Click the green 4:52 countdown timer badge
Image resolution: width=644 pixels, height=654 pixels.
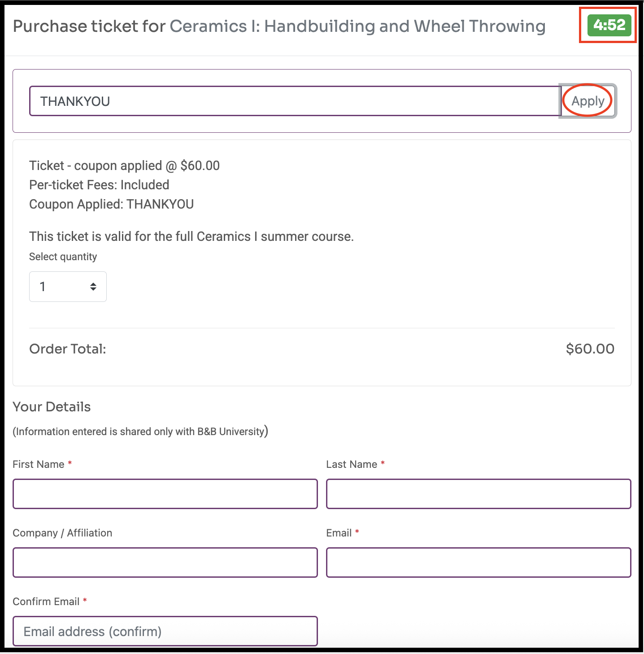coord(609,25)
